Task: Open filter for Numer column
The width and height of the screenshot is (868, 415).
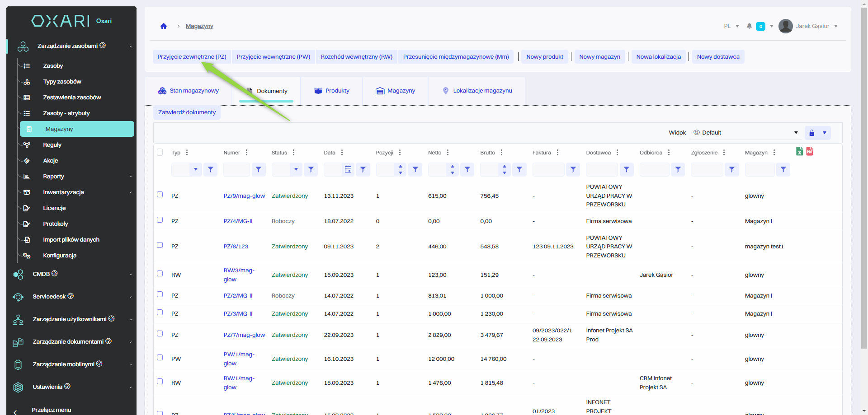Action: (259, 169)
